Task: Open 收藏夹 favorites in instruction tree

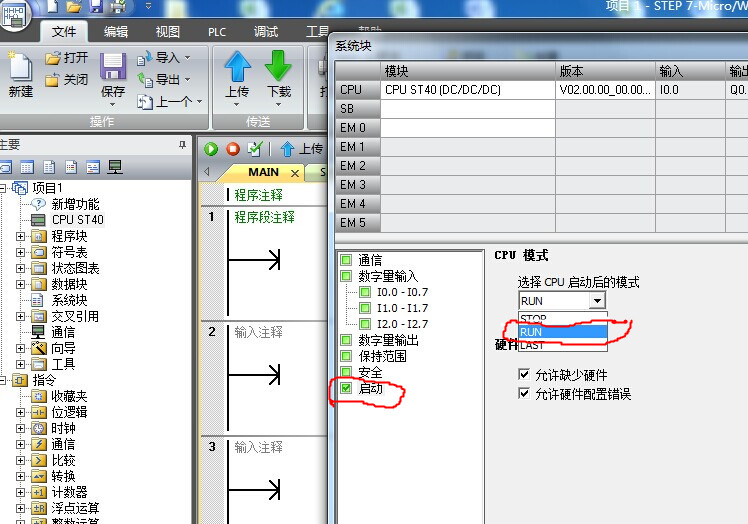Action: point(69,396)
